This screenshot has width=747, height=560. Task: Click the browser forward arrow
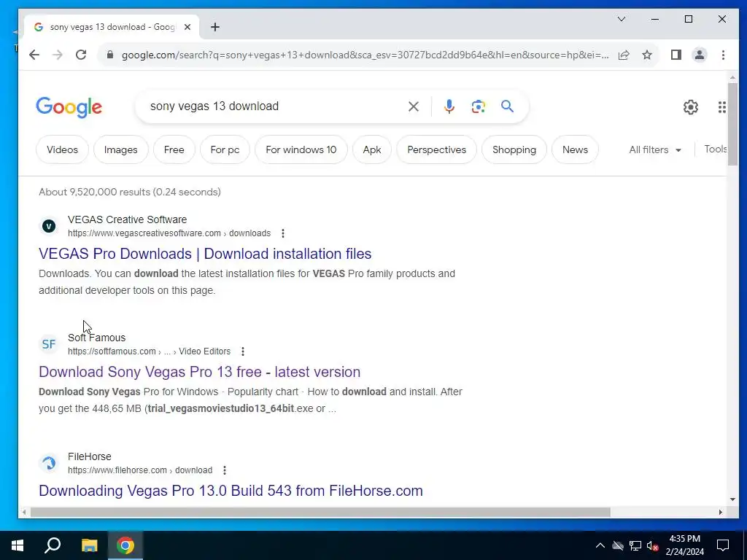pos(58,55)
